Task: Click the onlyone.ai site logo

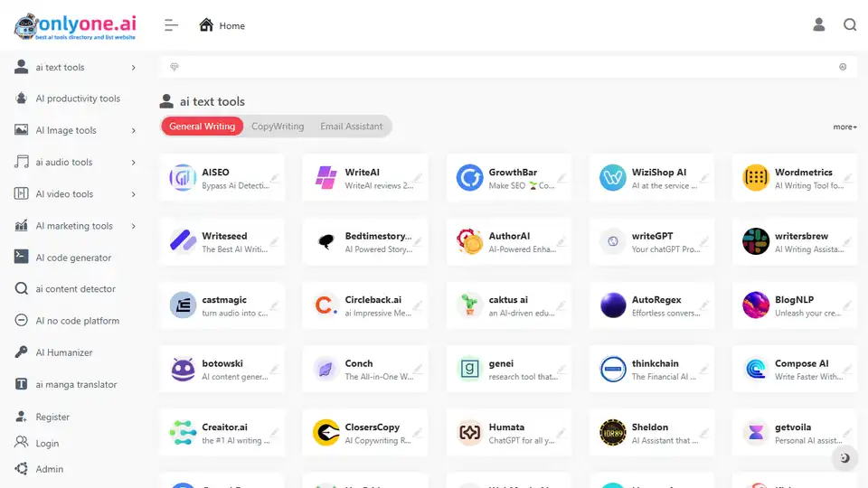Action: 75,25
